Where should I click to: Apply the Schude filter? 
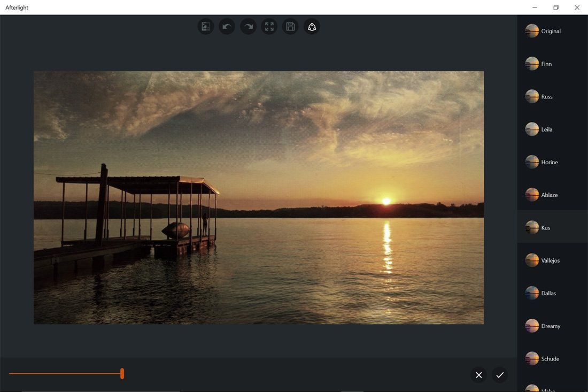tap(551, 358)
